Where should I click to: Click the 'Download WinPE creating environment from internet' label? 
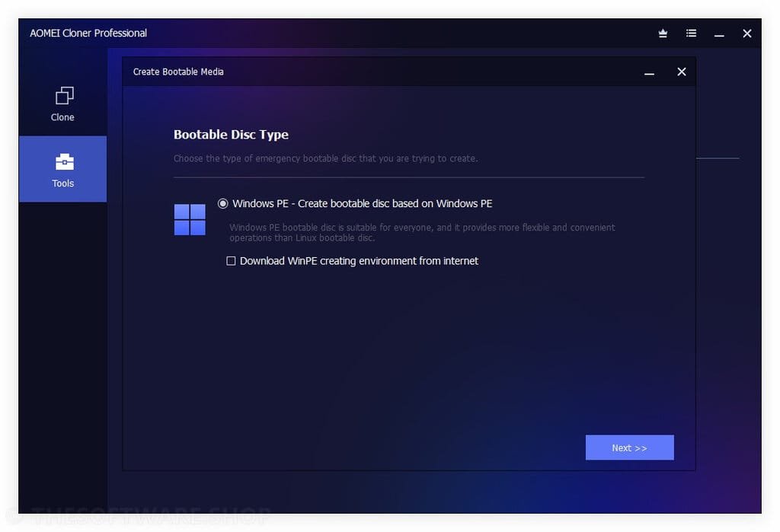tap(359, 261)
